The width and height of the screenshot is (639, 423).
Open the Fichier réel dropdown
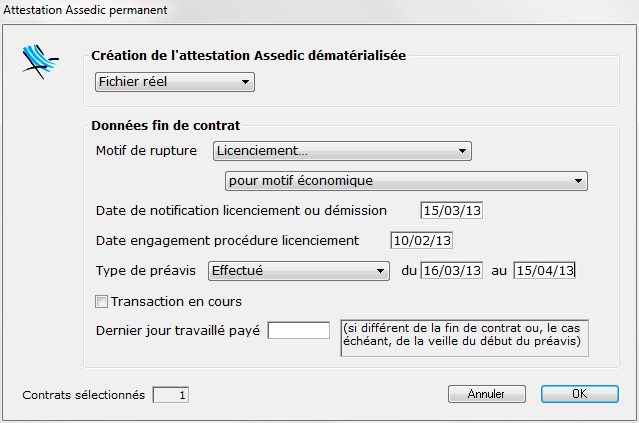[x=175, y=82]
